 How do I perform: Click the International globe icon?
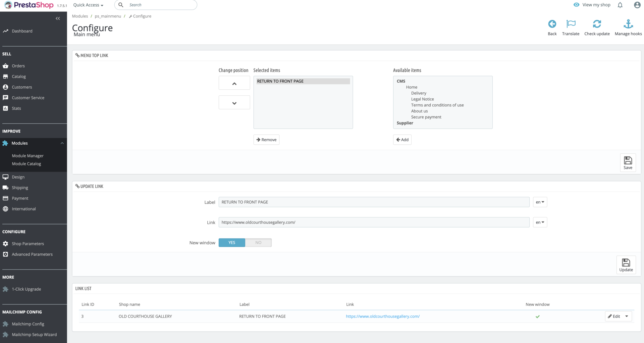5,209
